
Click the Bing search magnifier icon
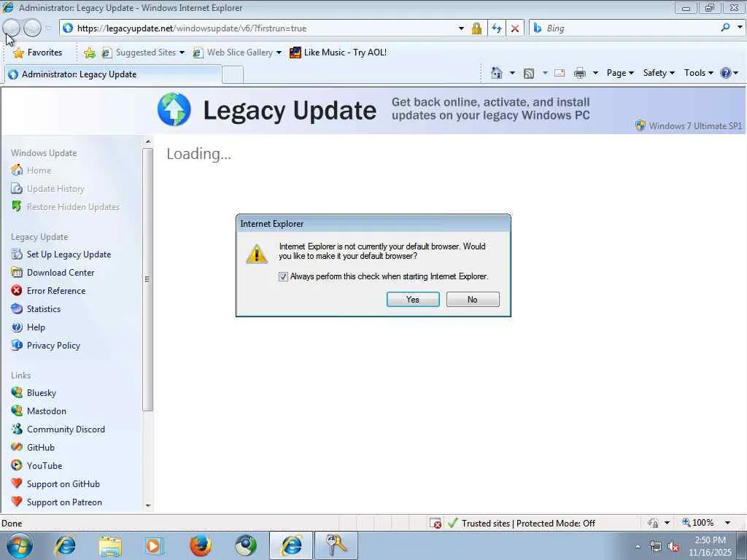pos(725,28)
